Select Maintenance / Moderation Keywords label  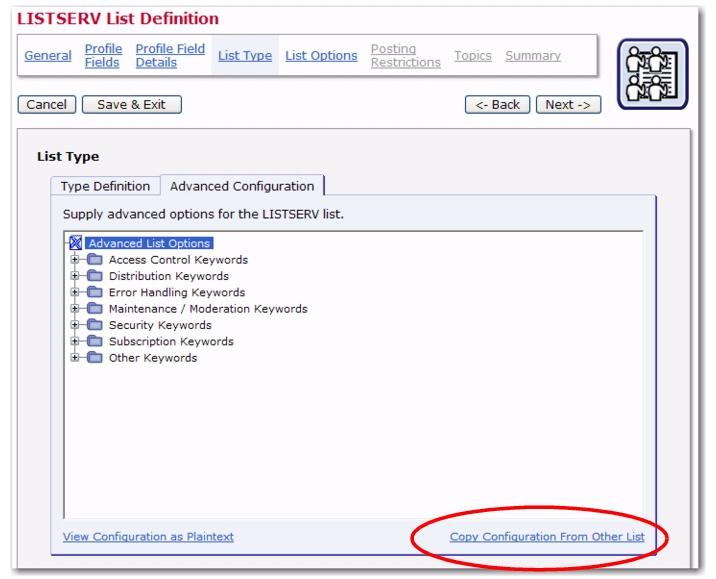(x=208, y=308)
